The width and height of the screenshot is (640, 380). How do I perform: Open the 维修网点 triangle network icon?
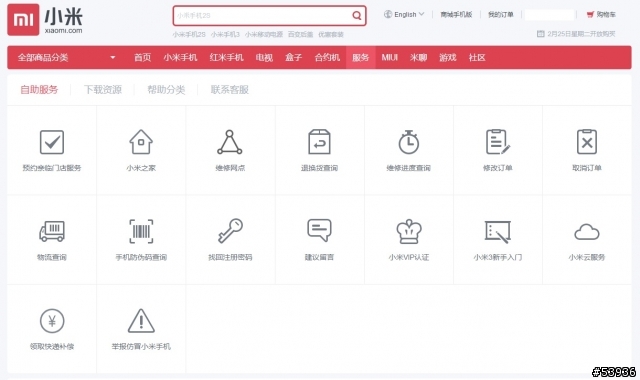pyautogui.click(x=230, y=142)
